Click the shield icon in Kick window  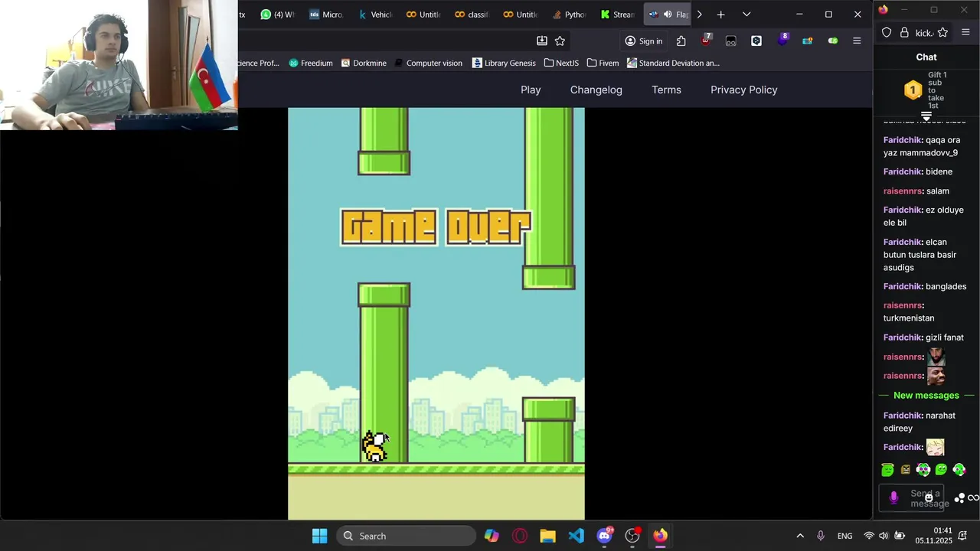887,32
